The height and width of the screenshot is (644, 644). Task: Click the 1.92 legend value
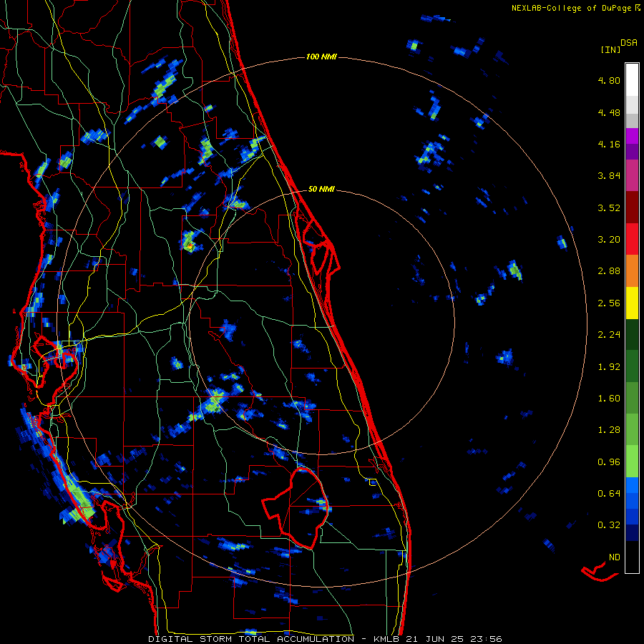pos(609,367)
